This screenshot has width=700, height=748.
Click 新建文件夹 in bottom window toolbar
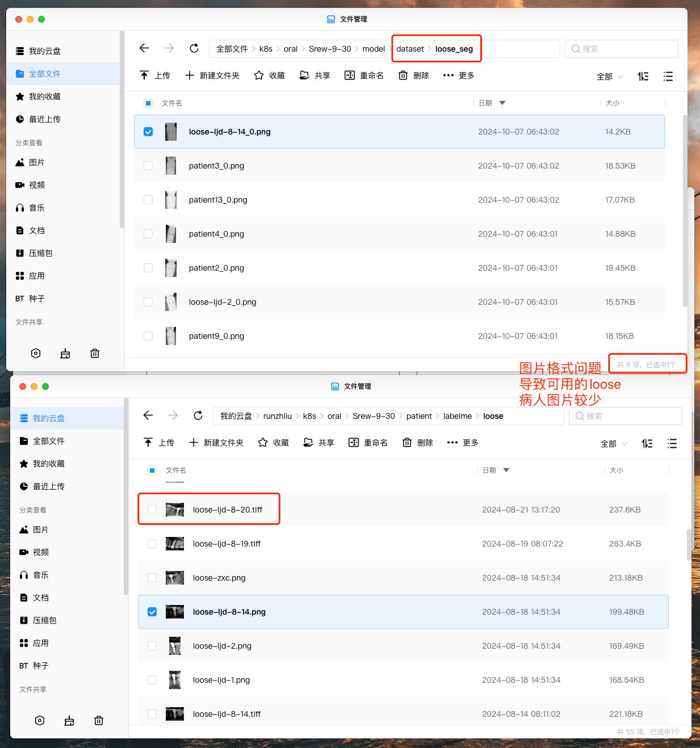coord(216,443)
